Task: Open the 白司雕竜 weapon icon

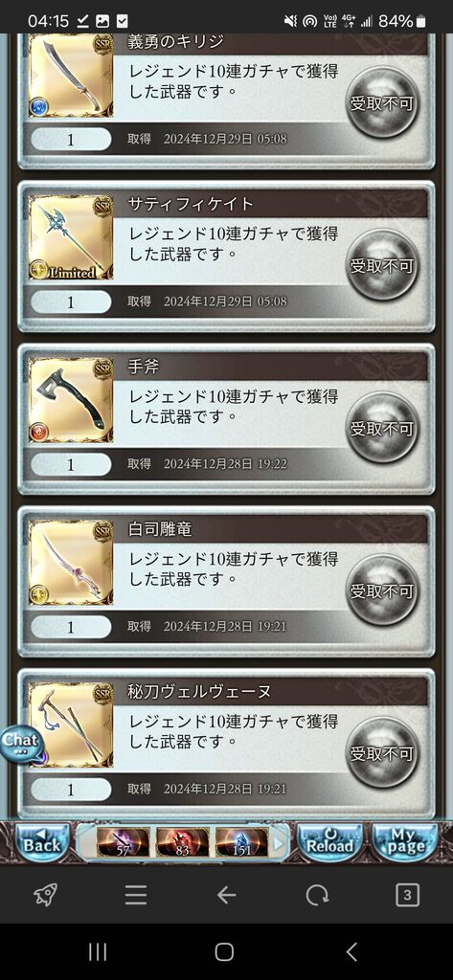Action: pyautogui.click(x=71, y=563)
